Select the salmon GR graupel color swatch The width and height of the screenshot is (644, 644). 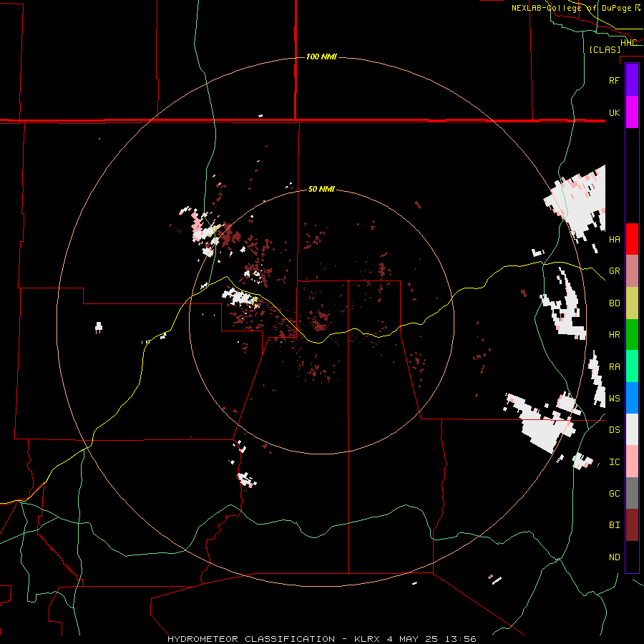click(x=632, y=271)
